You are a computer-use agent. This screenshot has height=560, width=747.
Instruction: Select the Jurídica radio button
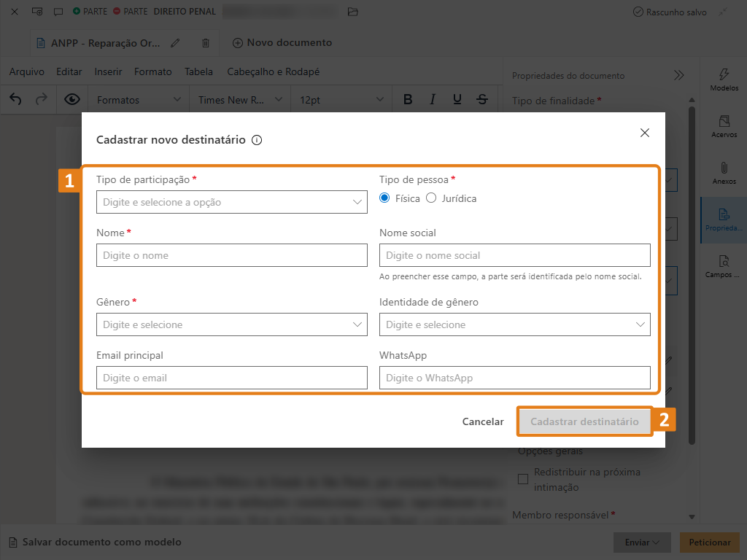click(x=431, y=198)
